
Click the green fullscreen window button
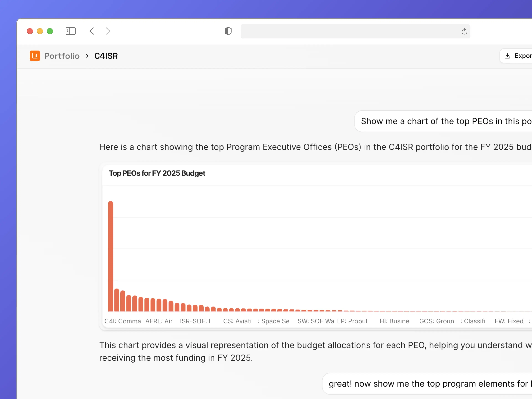(x=50, y=31)
